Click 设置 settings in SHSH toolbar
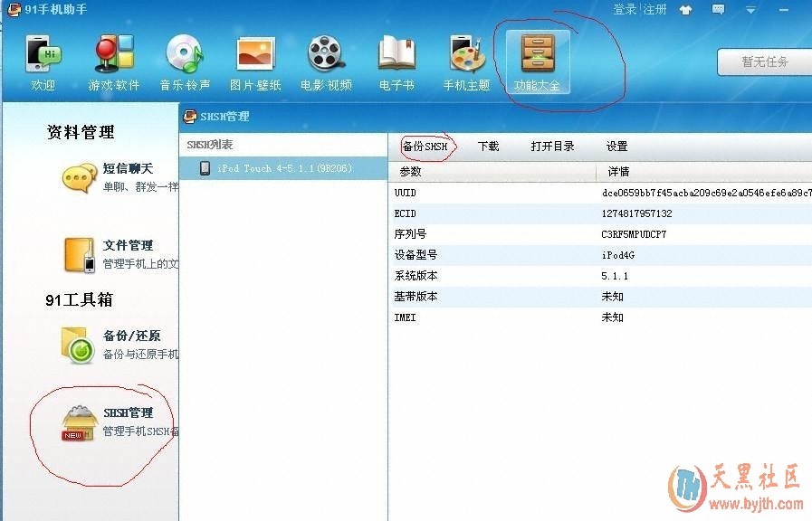812x521 pixels. pyautogui.click(x=616, y=147)
